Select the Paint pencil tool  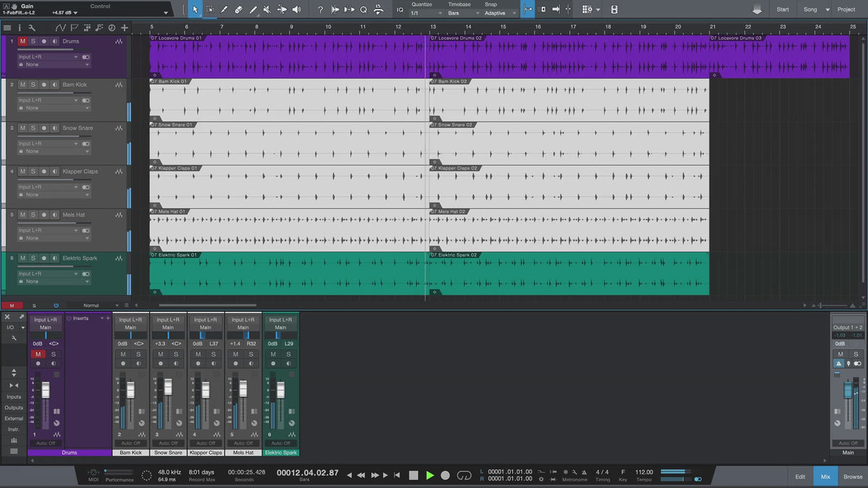(x=253, y=9)
